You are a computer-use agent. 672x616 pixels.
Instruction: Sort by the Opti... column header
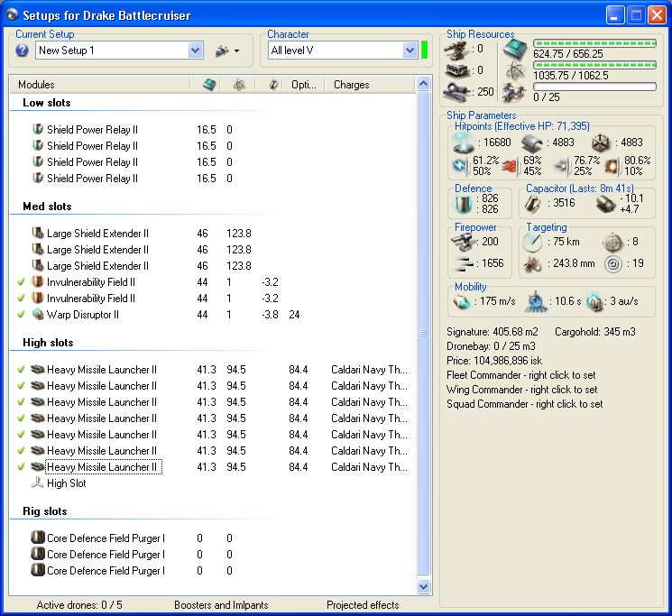[x=303, y=85]
